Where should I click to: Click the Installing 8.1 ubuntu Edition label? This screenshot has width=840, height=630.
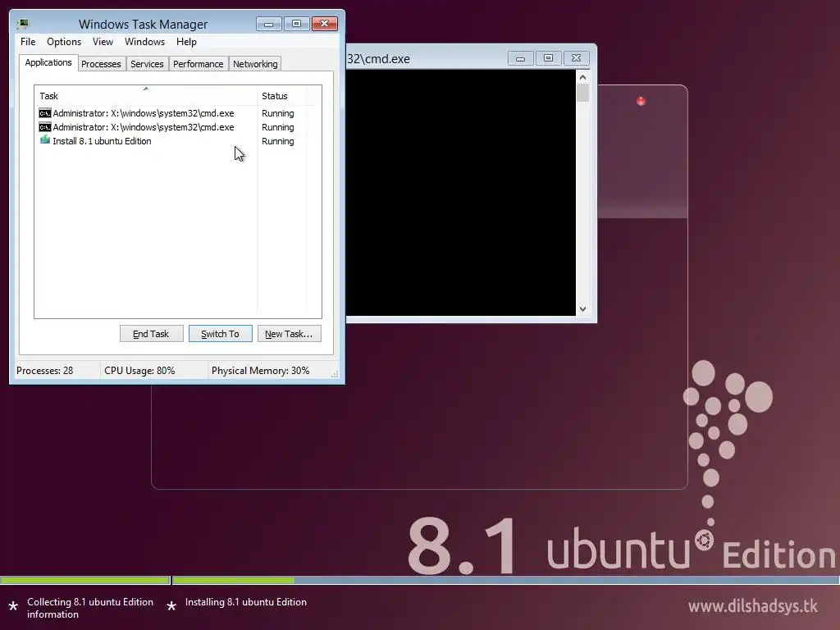[x=246, y=602]
